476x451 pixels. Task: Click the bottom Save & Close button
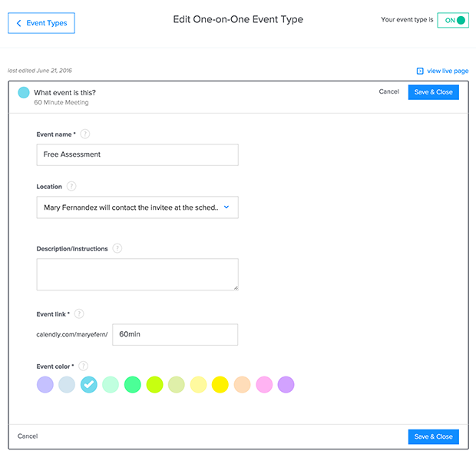pyautogui.click(x=434, y=436)
